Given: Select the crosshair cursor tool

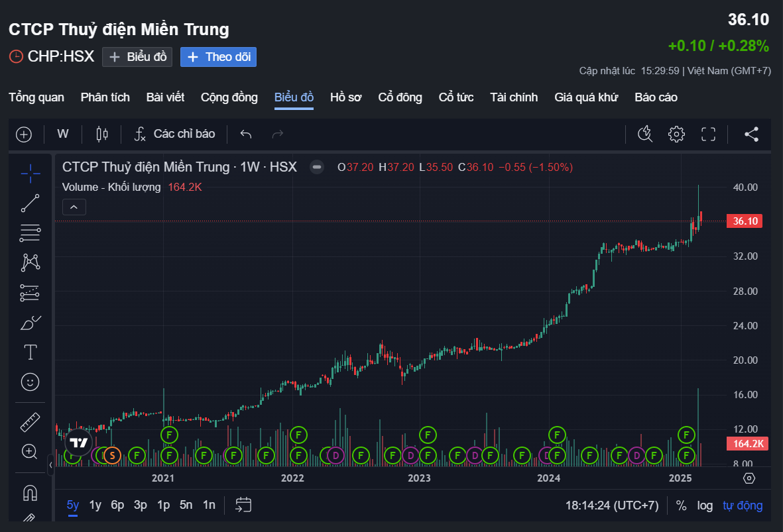Looking at the screenshot, I should [x=30, y=174].
